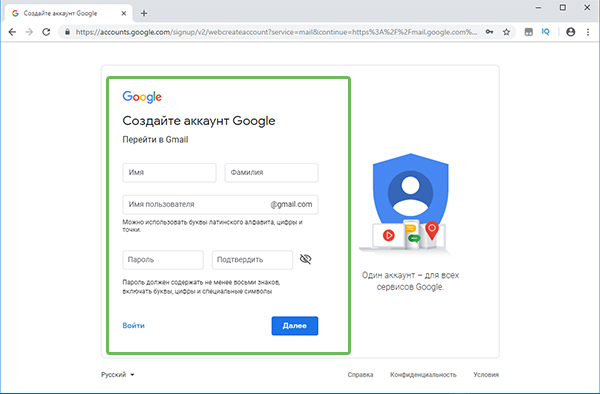Click the 'Создайте аккаунт Google' heading
This screenshot has height=394, width=600.
point(199,121)
